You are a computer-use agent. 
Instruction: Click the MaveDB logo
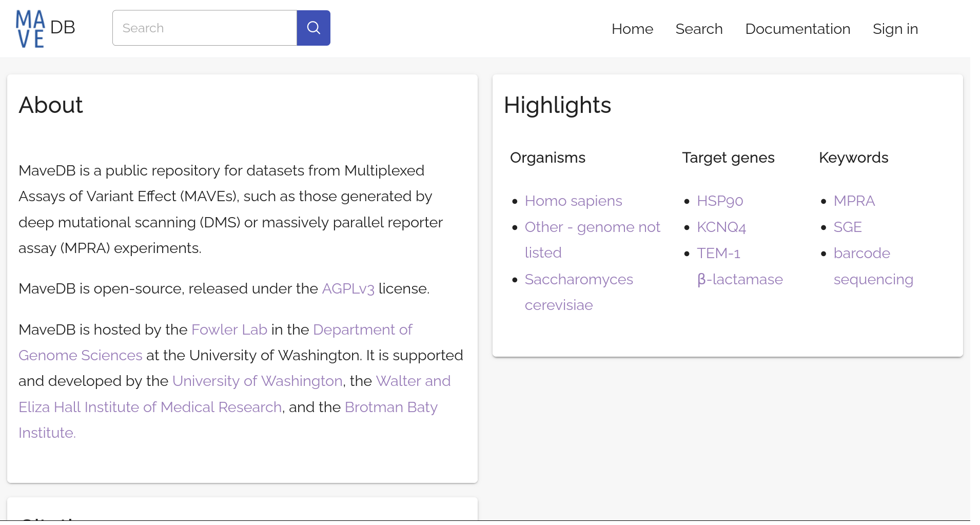point(45,29)
